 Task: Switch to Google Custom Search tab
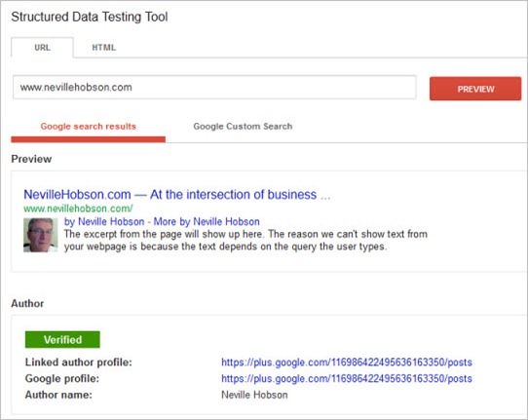click(x=243, y=127)
